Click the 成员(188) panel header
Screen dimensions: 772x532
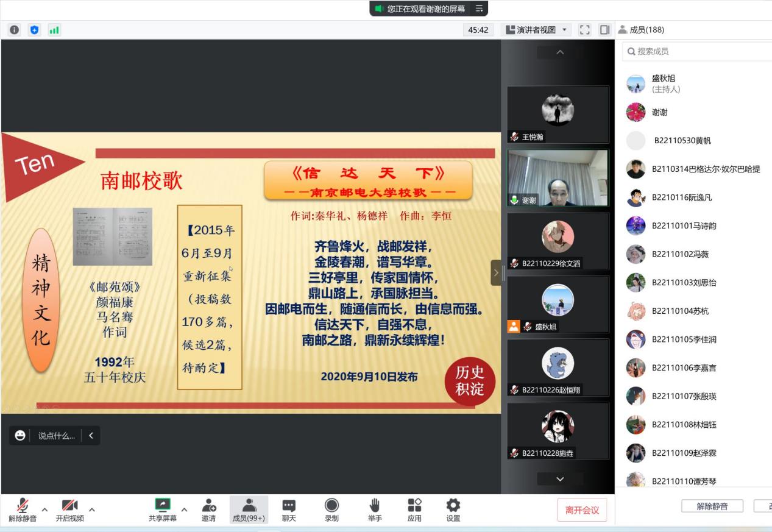coord(641,30)
